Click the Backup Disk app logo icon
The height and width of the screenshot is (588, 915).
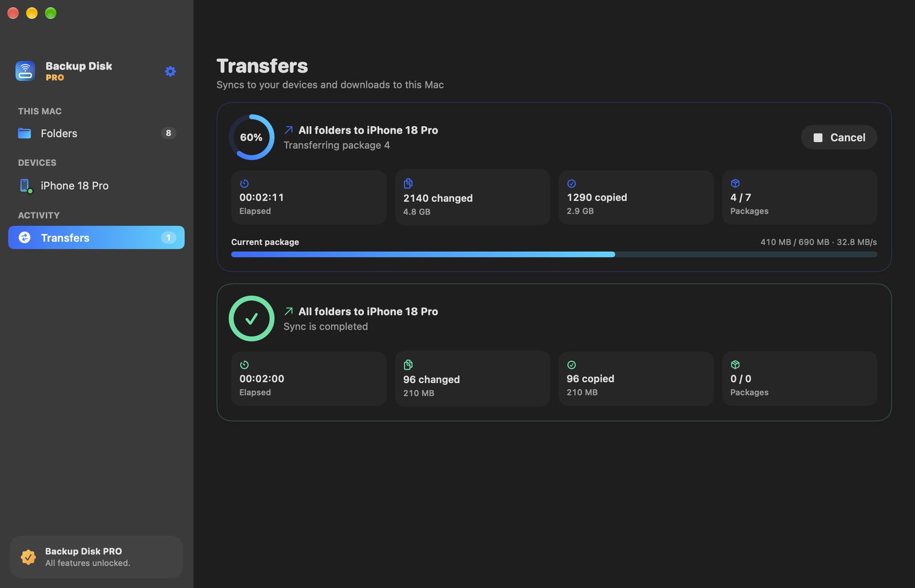[25, 71]
